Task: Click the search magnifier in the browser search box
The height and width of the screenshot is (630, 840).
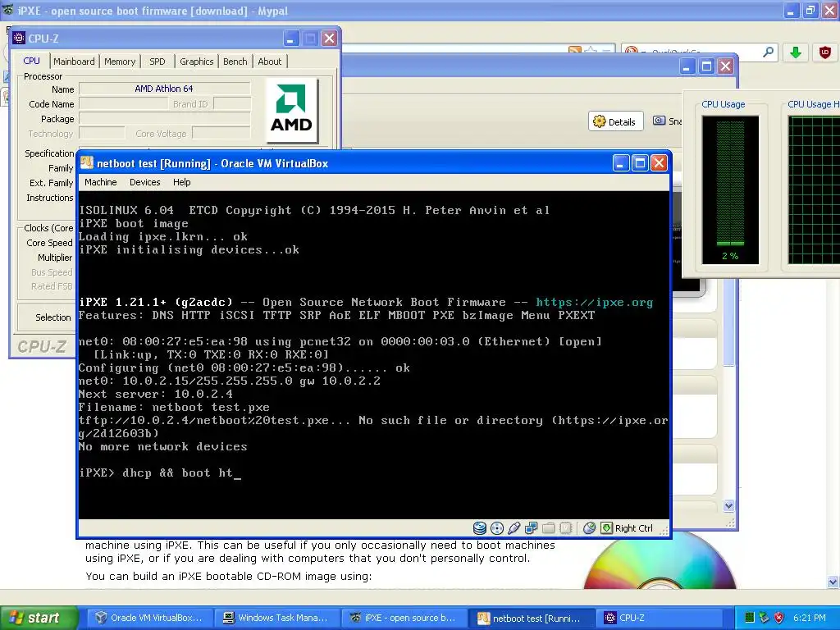Action: tap(768, 52)
